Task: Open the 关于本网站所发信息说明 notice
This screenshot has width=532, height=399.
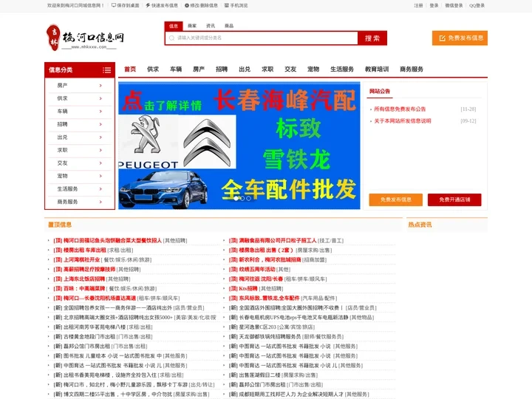Action: coord(403,120)
